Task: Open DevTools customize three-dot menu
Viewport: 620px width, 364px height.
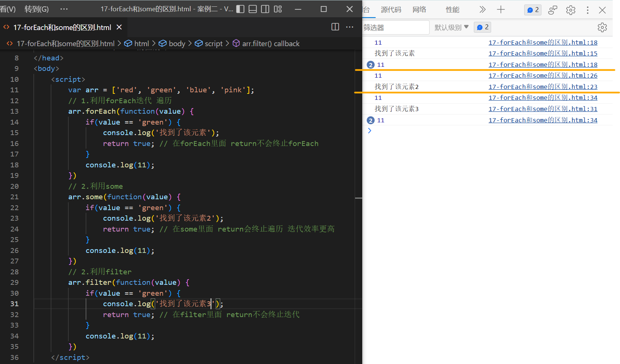Action: click(x=588, y=10)
